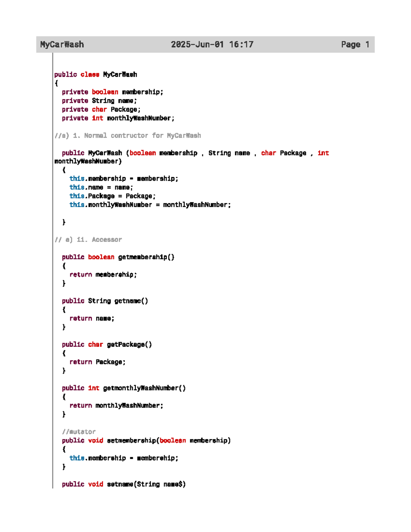Click the 'private int monthlyWashNumber;' field line

point(118,118)
